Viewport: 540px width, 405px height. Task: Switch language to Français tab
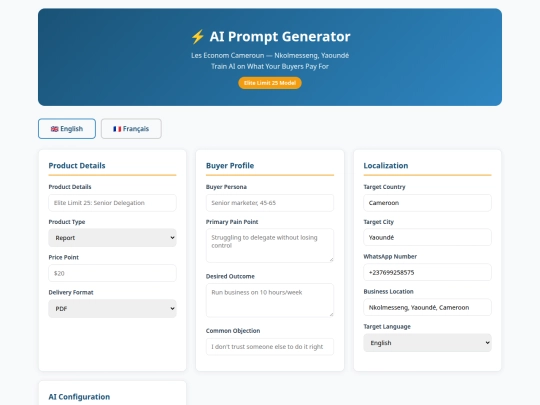[x=131, y=129]
